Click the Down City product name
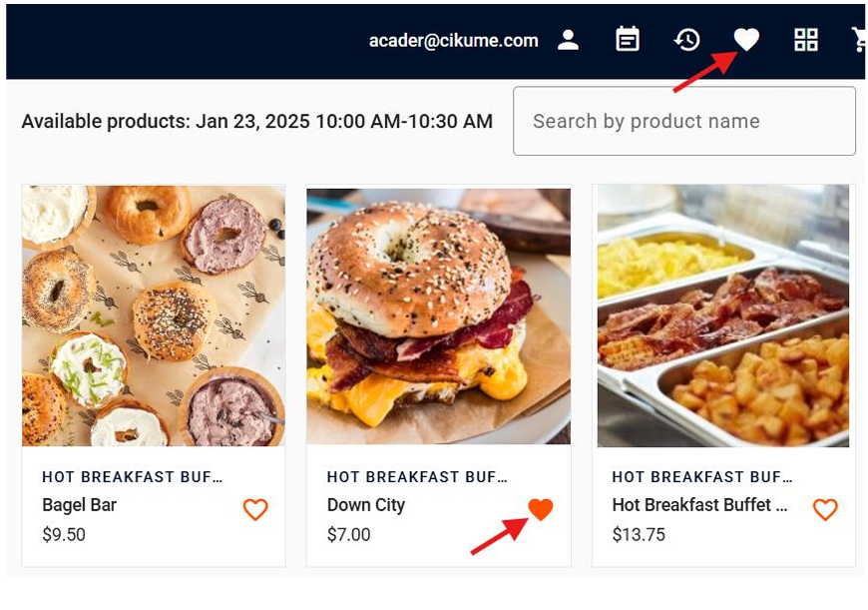This screenshot has height=610, width=868. point(366,505)
